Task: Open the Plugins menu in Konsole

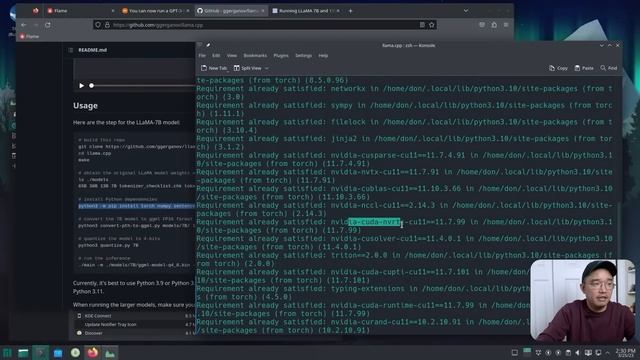Action: tap(281, 56)
